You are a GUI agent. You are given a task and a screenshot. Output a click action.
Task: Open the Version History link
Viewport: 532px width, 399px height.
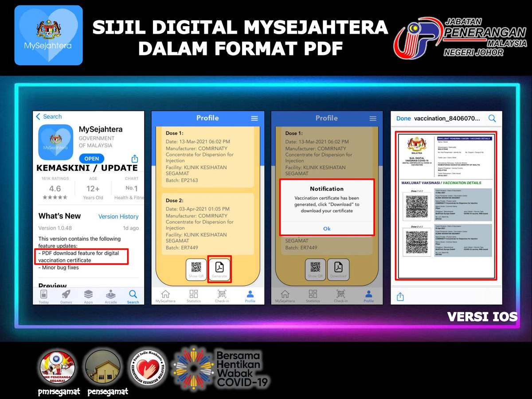[x=118, y=216]
